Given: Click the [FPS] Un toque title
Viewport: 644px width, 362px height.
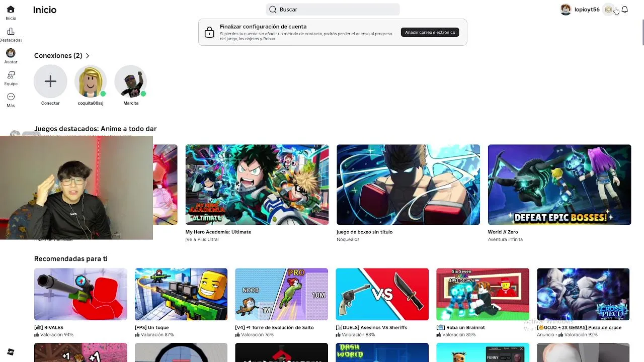Looking at the screenshot, I should coord(152,327).
